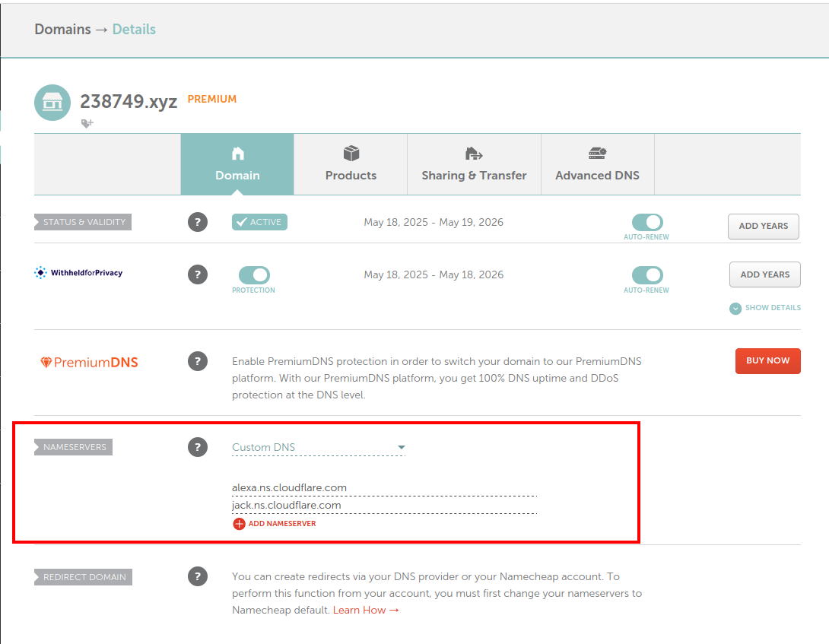Viewport: 829px width, 644px height.
Task: Edit the alexa.ns.cloudflare.com nameserver field
Action: (384, 488)
